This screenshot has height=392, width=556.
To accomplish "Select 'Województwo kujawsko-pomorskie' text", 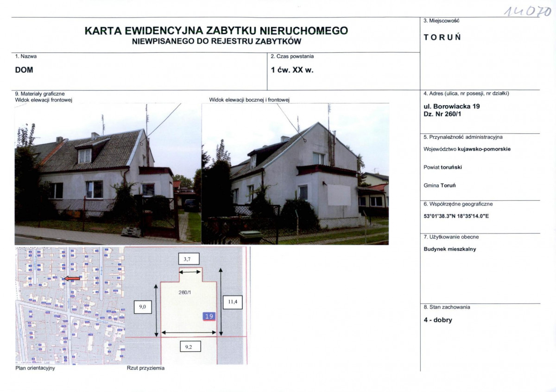I will (x=467, y=149).
